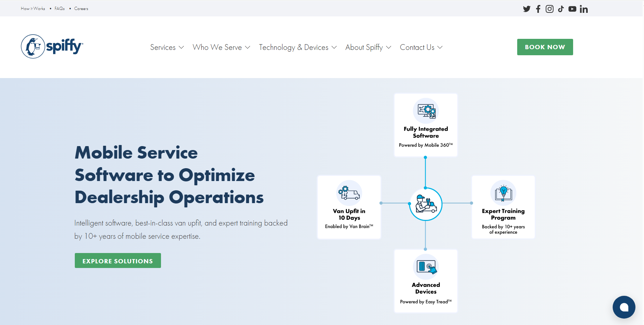Image resolution: width=644 pixels, height=325 pixels.
Task: Click the Van Upfit van icon
Action: [349, 193]
